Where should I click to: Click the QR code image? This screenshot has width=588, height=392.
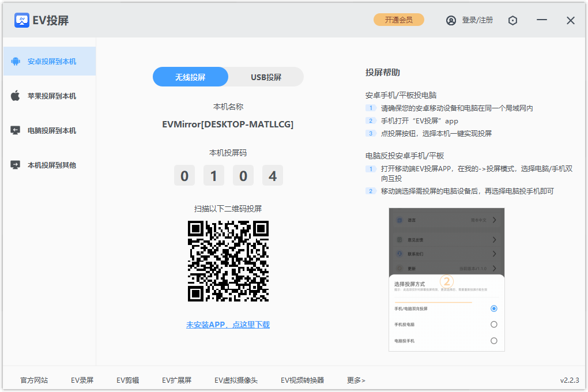228,261
